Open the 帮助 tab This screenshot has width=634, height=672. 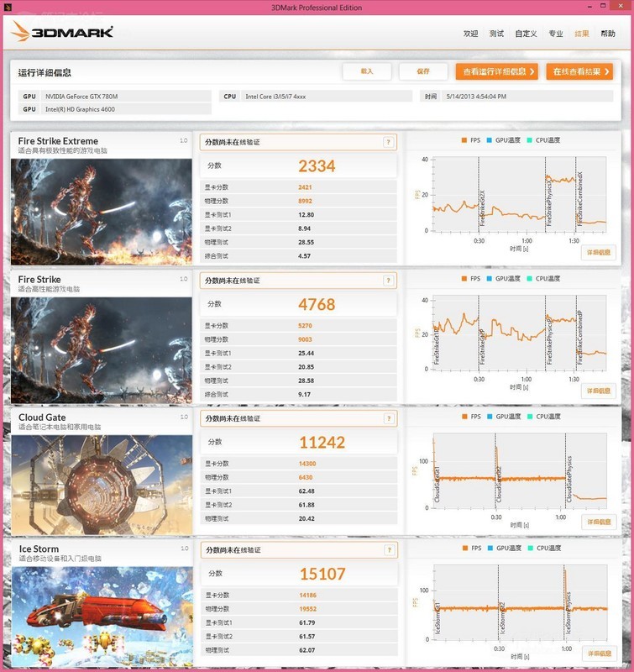[x=608, y=34]
